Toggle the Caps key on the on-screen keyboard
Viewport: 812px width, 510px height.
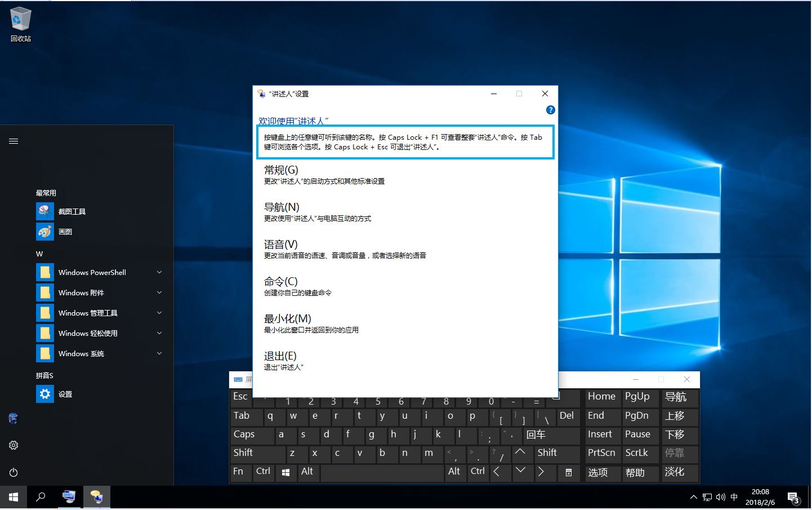pyautogui.click(x=243, y=434)
